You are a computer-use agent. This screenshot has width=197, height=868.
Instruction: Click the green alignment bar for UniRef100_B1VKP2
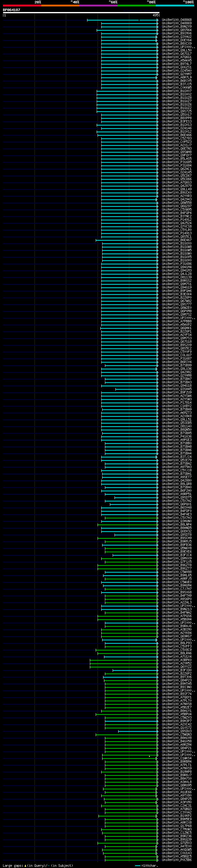[128, 815]
